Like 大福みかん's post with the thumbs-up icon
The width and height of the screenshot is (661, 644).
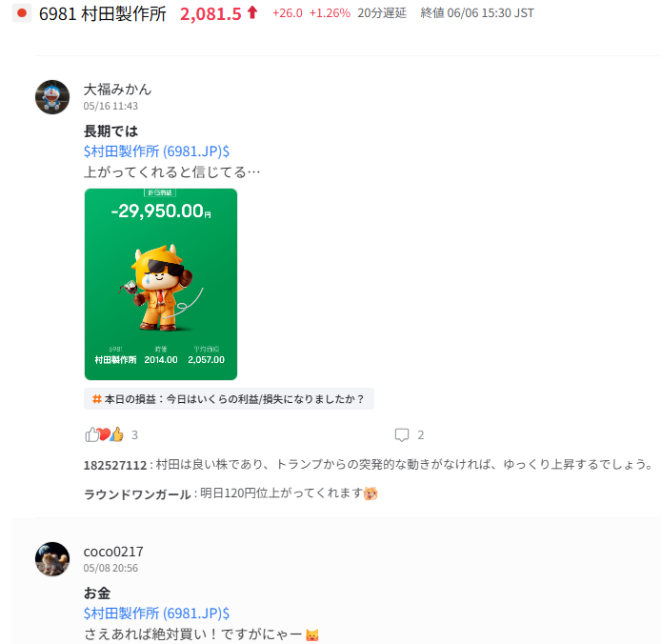91,434
